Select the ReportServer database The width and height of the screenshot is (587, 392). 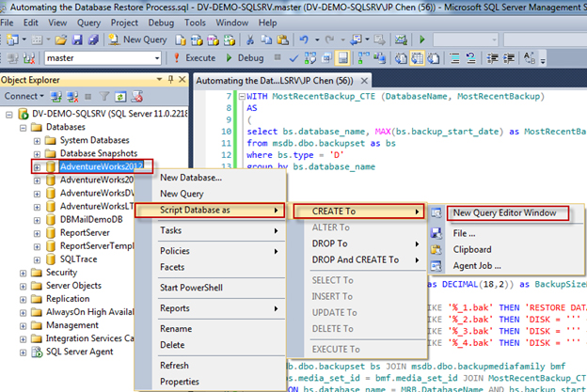85,232
